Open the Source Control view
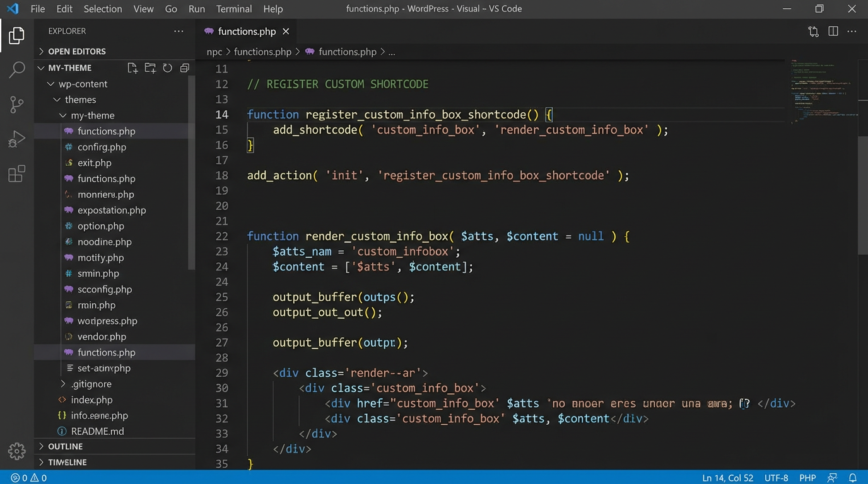 click(16, 105)
